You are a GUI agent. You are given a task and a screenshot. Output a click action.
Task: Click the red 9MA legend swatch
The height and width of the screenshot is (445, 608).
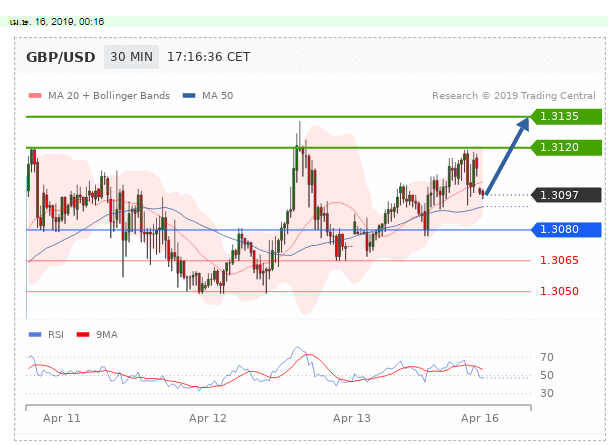(83, 335)
